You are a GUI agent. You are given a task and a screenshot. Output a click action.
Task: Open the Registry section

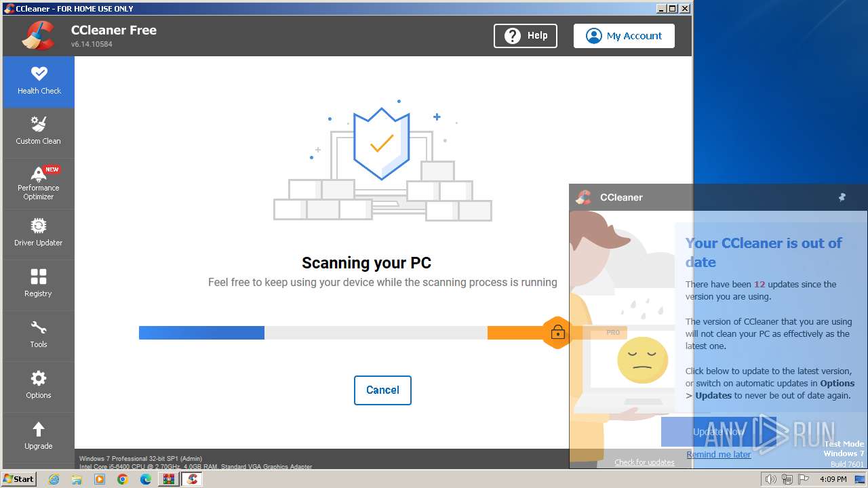[39, 285]
